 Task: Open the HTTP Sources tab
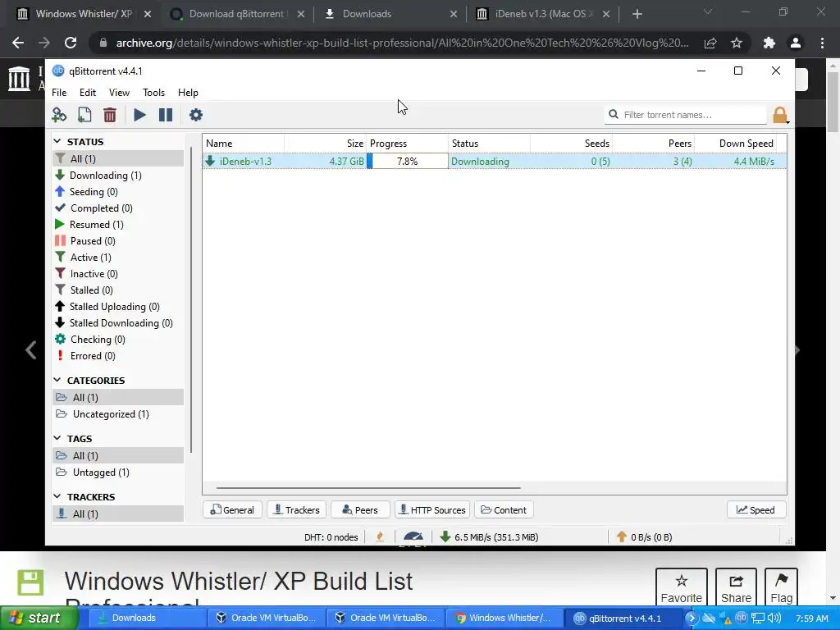click(432, 509)
